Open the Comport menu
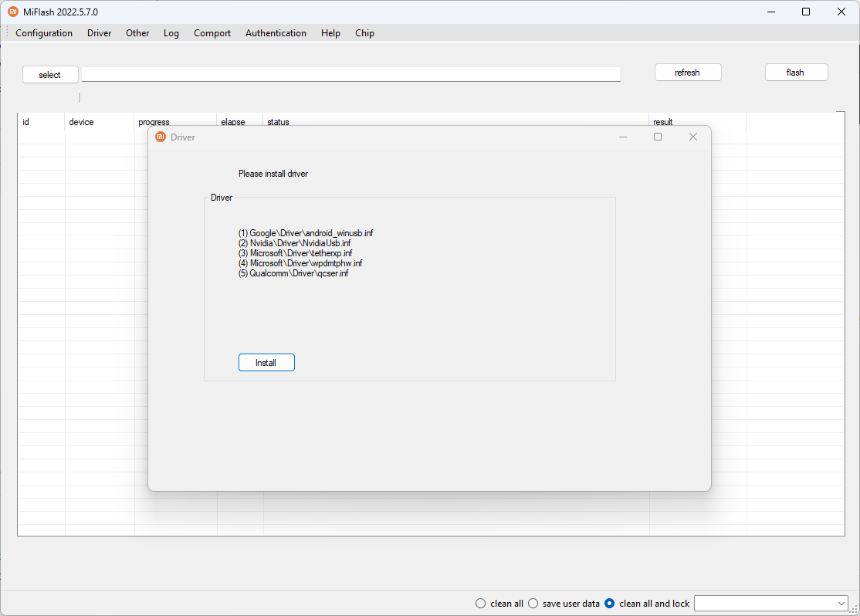860x616 pixels. pyautogui.click(x=212, y=33)
